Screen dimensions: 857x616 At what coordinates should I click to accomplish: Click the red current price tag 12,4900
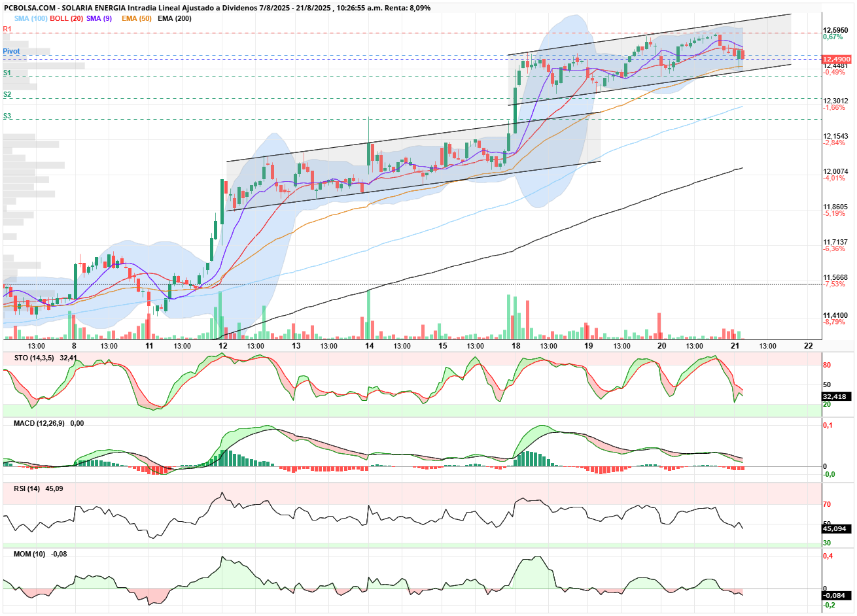[837, 59]
